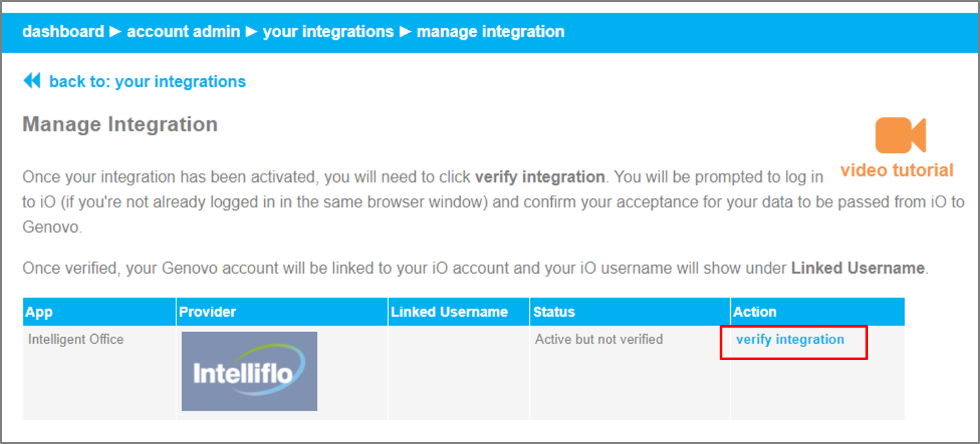Click the verify integration link

pos(791,339)
